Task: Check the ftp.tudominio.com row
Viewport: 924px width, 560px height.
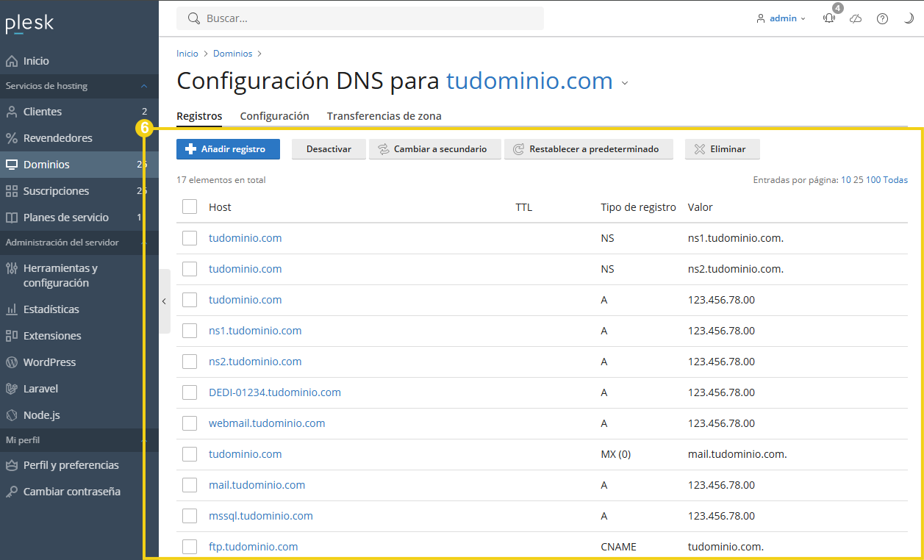Action: click(x=190, y=547)
